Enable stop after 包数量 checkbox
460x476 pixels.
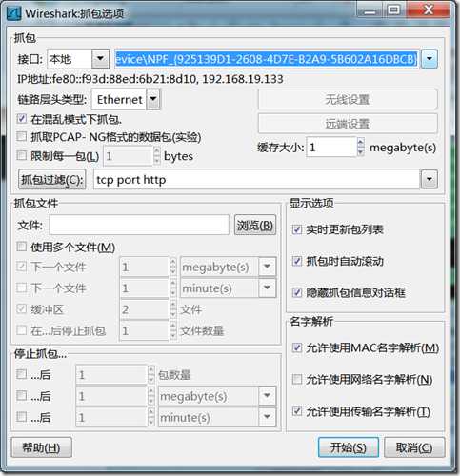pyautogui.click(x=22, y=374)
